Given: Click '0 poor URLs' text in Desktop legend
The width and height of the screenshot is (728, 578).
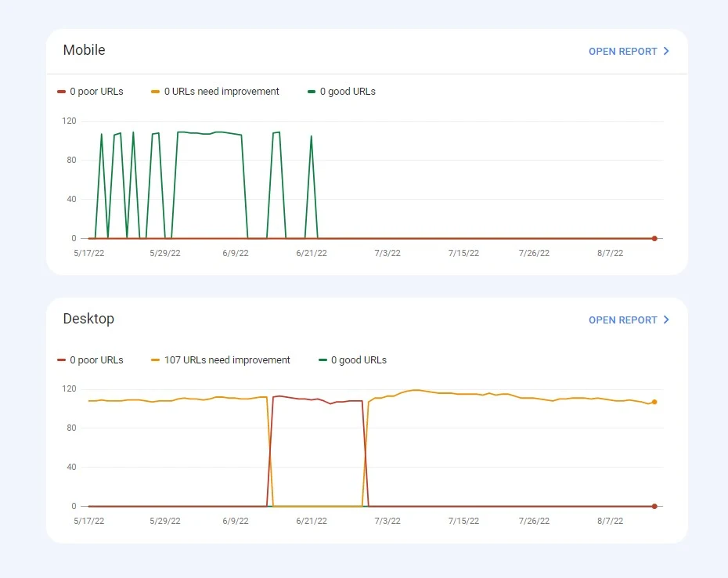Looking at the screenshot, I should pyautogui.click(x=96, y=360).
